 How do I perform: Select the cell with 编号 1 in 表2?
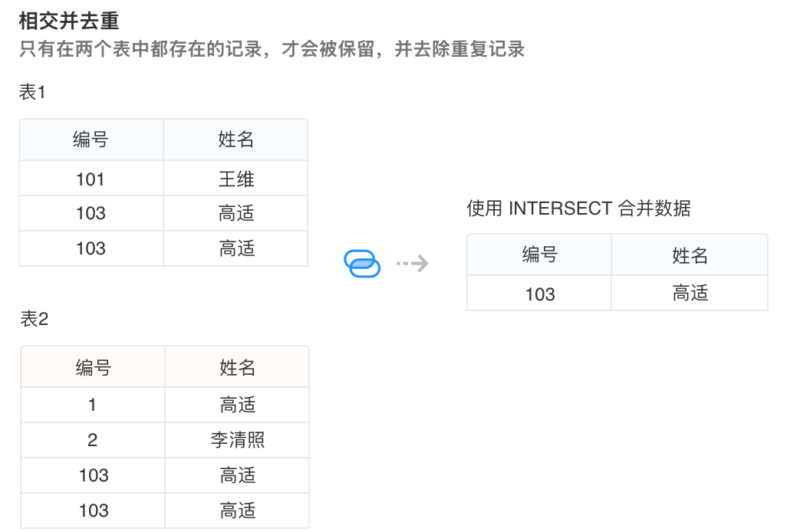[93, 405]
